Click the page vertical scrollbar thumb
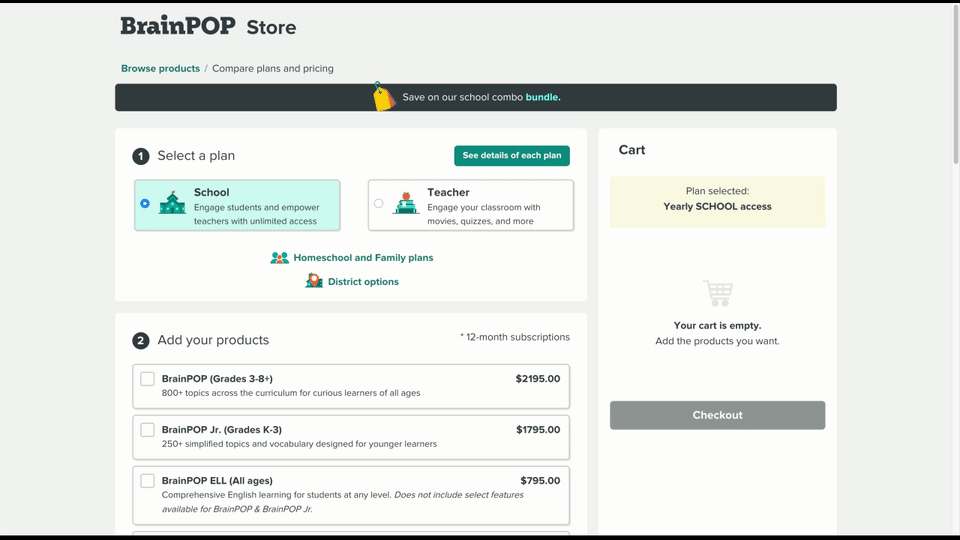Screen dimensions: 960x540 955,84
